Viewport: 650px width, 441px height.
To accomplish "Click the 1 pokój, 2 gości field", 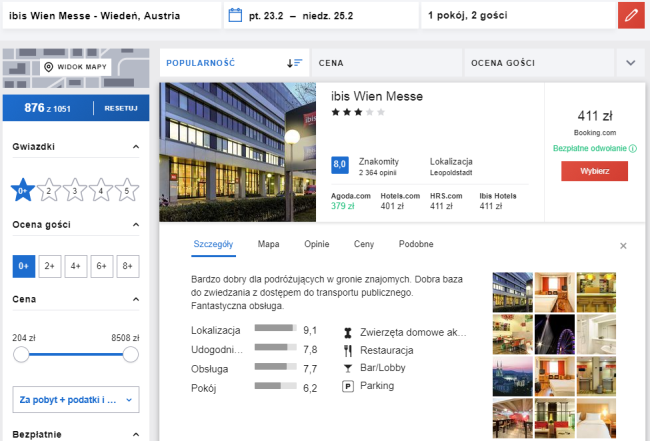I will click(519, 16).
